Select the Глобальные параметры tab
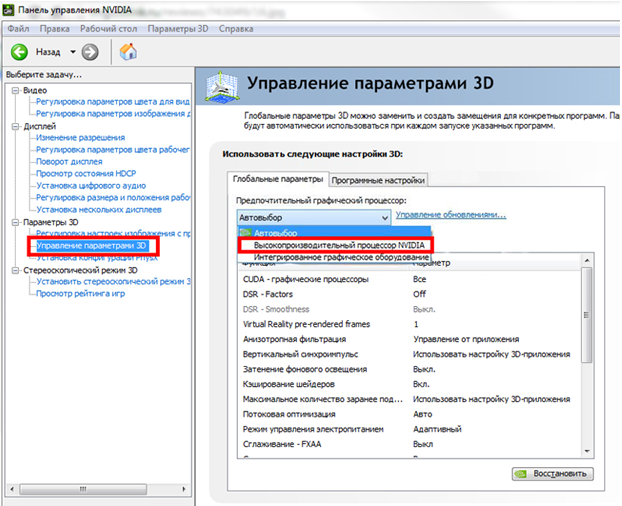Image resolution: width=622 pixels, height=506 pixels. pyautogui.click(x=277, y=179)
